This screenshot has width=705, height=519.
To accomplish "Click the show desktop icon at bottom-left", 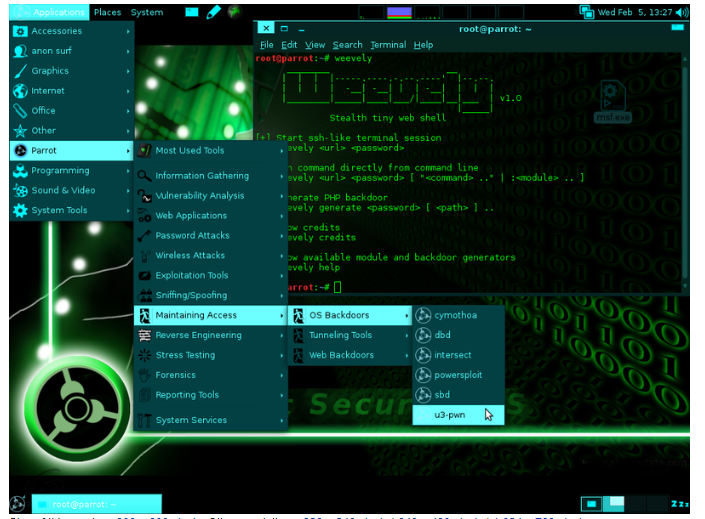I will pos(18,504).
